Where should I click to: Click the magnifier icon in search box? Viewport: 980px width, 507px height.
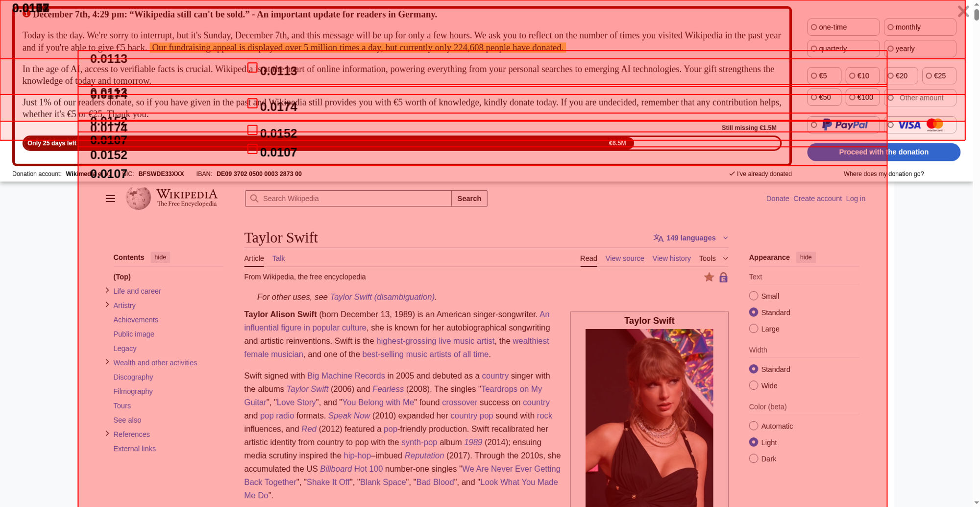(x=254, y=199)
